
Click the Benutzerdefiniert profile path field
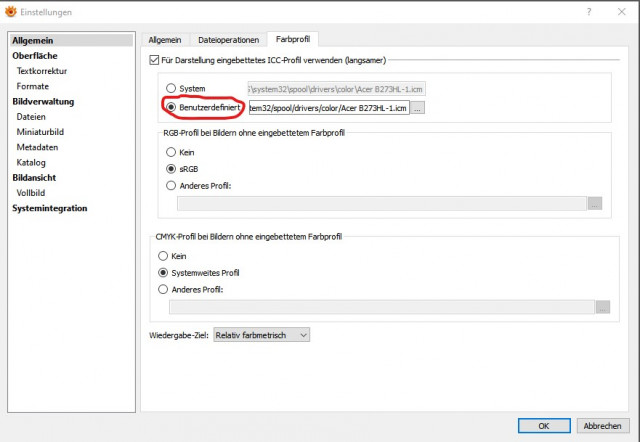(329, 108)
